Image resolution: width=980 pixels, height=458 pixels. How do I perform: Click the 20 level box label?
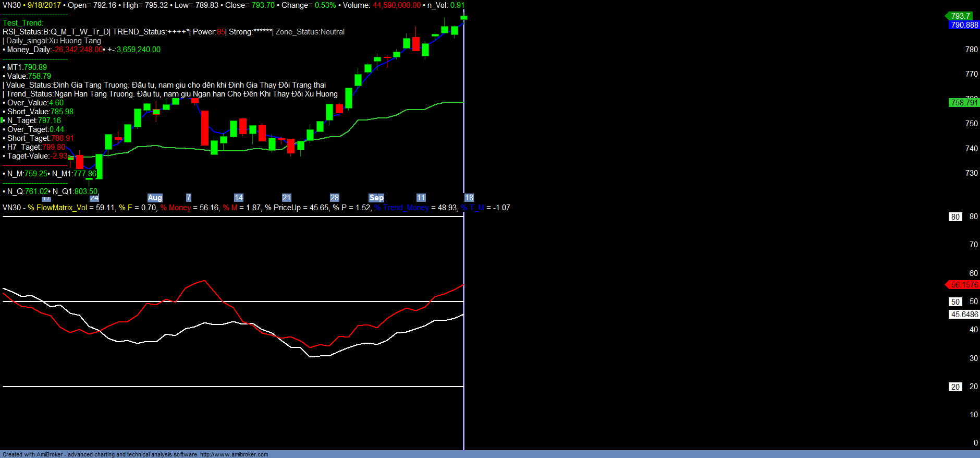[x=955, y=387]
